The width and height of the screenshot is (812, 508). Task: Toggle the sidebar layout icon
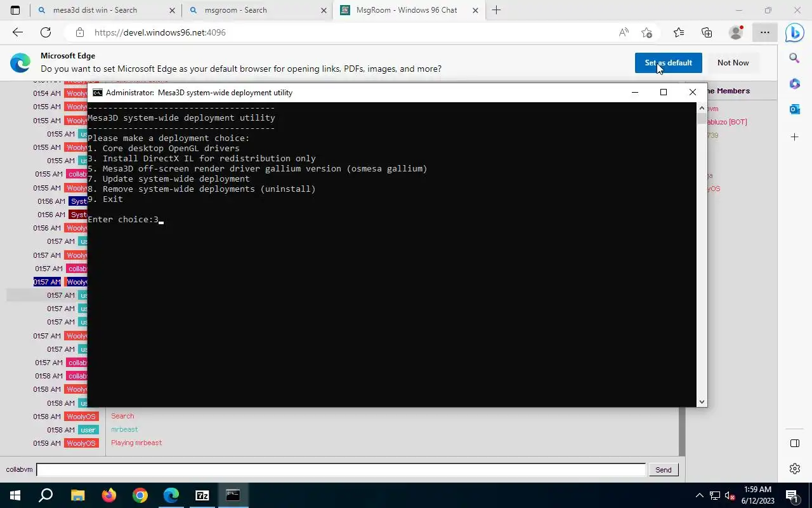(794, 443)
